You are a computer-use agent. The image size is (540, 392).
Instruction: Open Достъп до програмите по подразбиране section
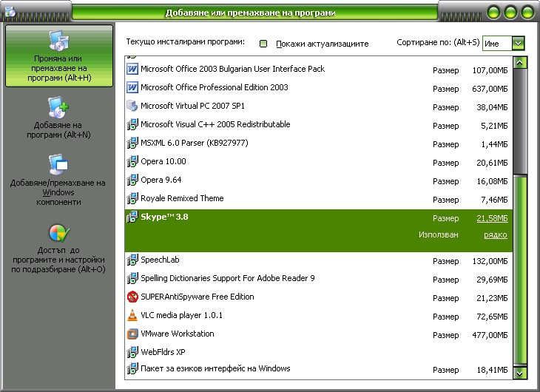point(58,249)
